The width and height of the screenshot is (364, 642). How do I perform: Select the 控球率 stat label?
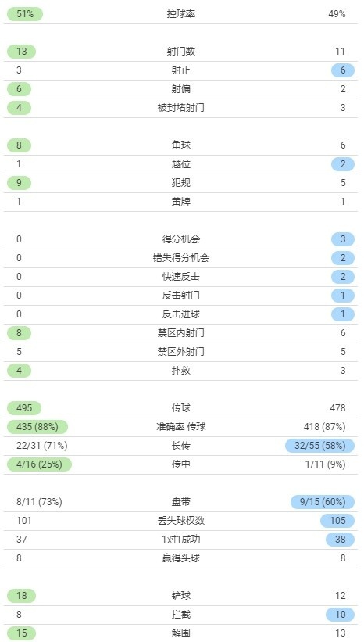pyautogui.click(x=180, y=14)
